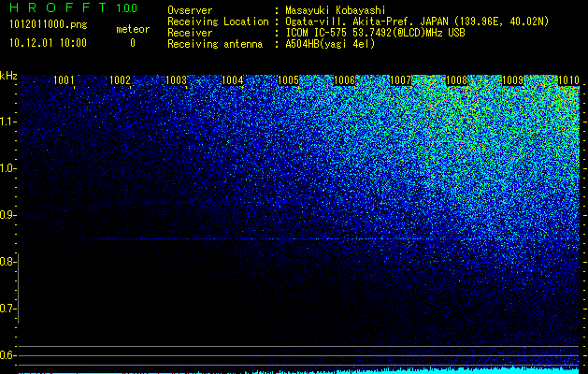Click the Receiving Location label
This screenshot has width=588, height=374.
[x=218, y=22]
